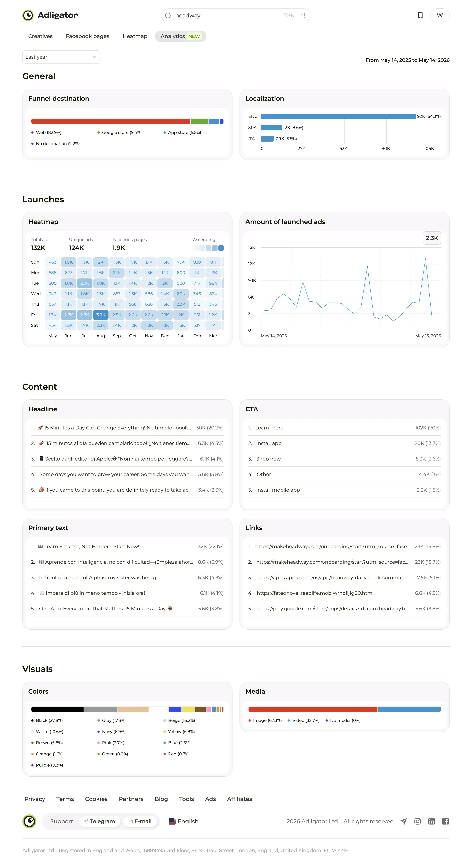Open the Ads footer link
Viewport: 472px width, 868px height.
click(x=210, y=799)
